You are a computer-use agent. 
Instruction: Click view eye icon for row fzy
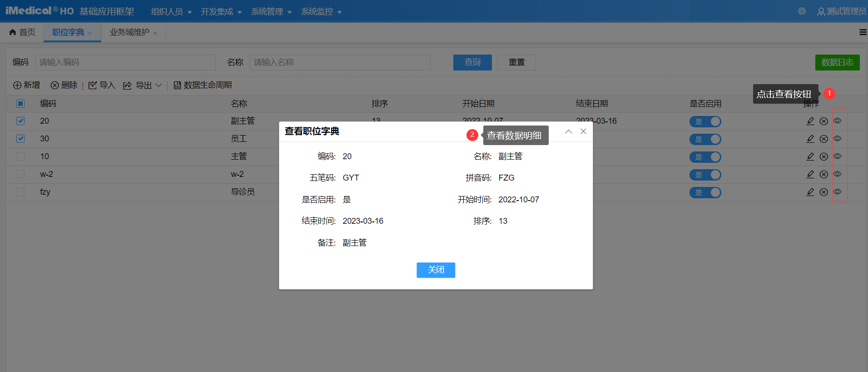tap(838, 192)
